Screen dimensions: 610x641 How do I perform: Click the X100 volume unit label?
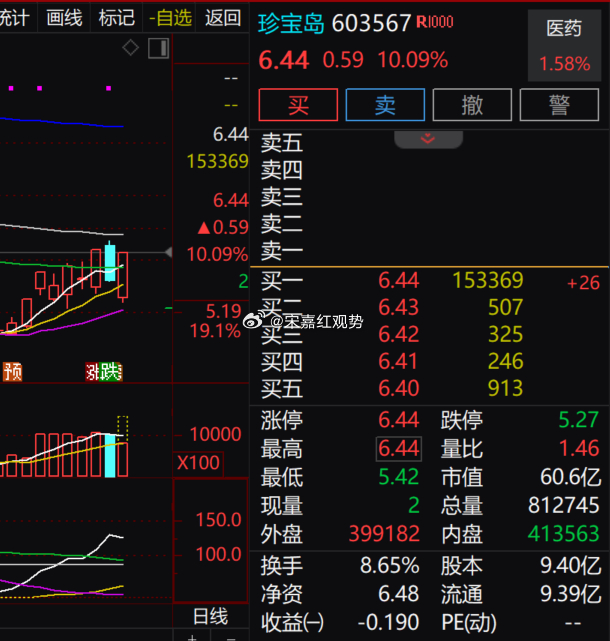pyautogui.click(x=198, y=463)
